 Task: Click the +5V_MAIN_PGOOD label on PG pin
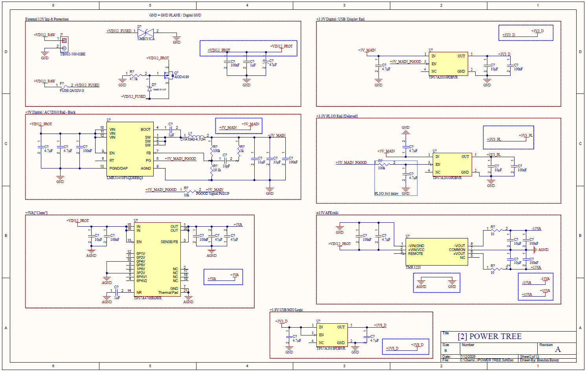point(180,159)
